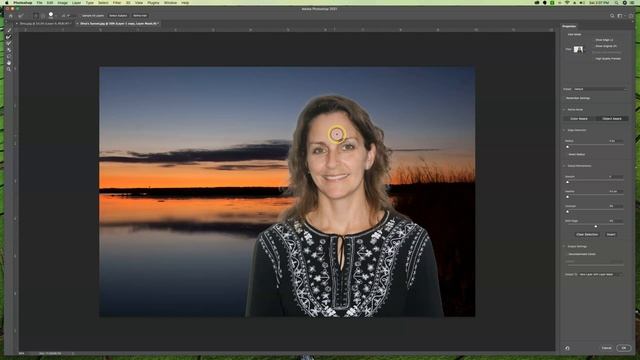Choose Add to selection mode icon
640x360 pixels.
(x=36, y=16)
